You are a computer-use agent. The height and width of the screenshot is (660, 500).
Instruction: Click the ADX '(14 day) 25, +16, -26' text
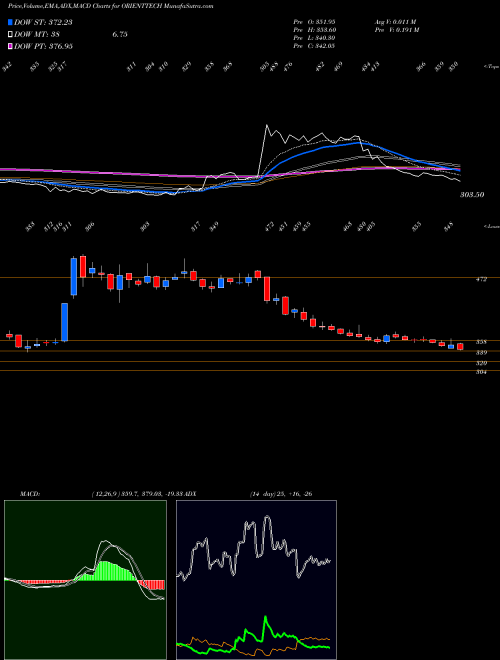[281, 493]
